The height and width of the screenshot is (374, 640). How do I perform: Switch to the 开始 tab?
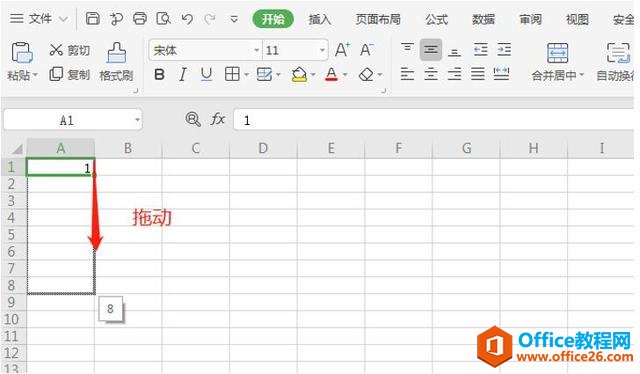pos(273,19)
